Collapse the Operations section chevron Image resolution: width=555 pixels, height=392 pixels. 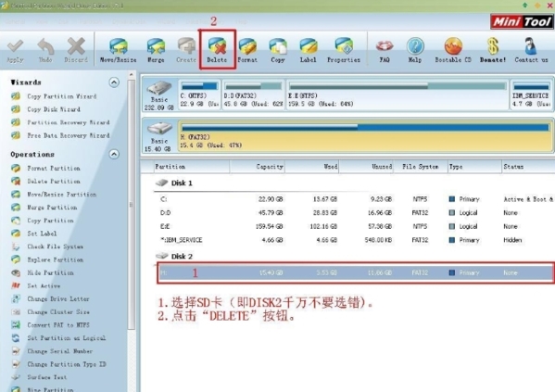(114, 155)
